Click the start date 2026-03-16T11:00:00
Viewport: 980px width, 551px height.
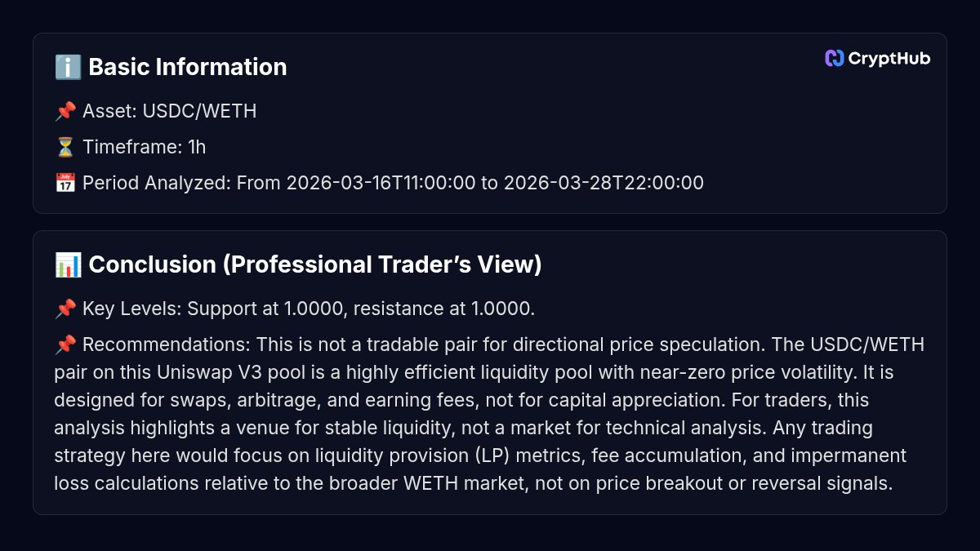point(381,183)
